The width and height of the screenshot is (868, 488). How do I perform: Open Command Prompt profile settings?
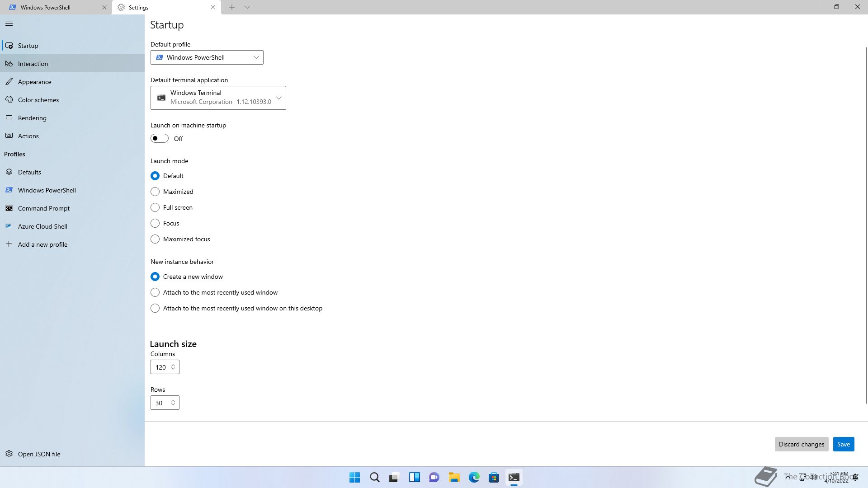(72, 208)
